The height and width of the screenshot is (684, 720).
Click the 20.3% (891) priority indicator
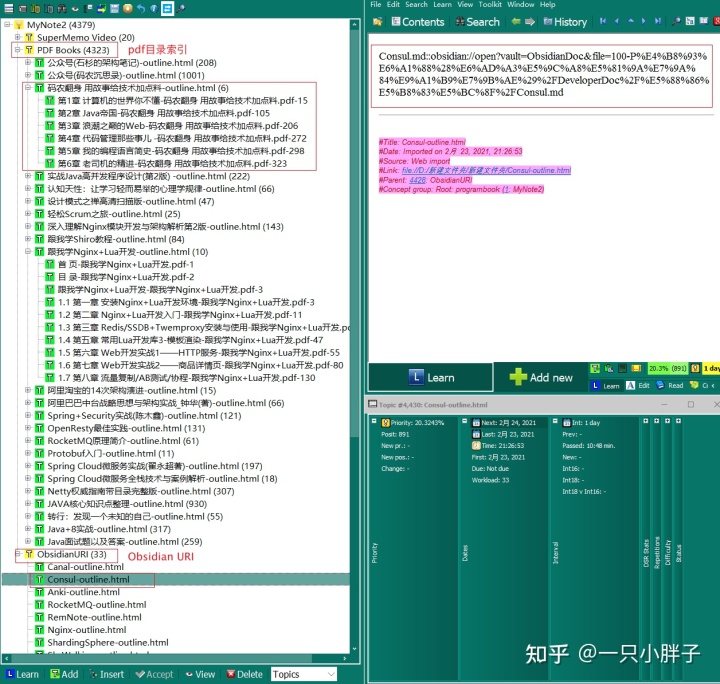667,368
